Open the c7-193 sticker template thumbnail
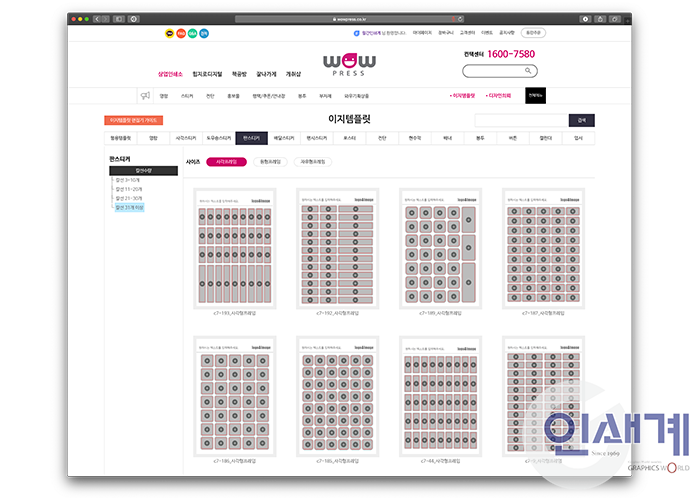This screenshot has width=700, height=500. [235, 249]
